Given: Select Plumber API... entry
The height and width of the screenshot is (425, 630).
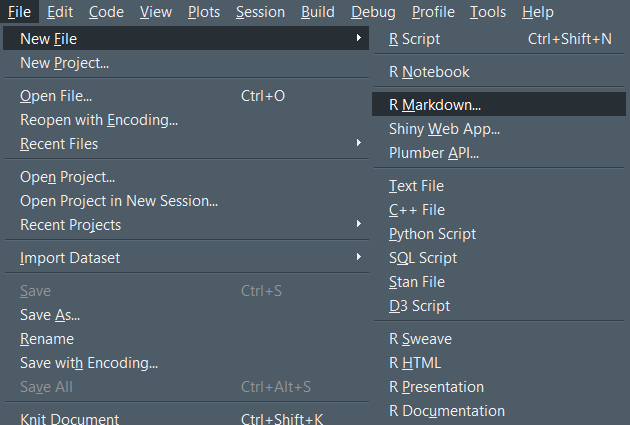Looking at the screenshot, I should (499, 153).
